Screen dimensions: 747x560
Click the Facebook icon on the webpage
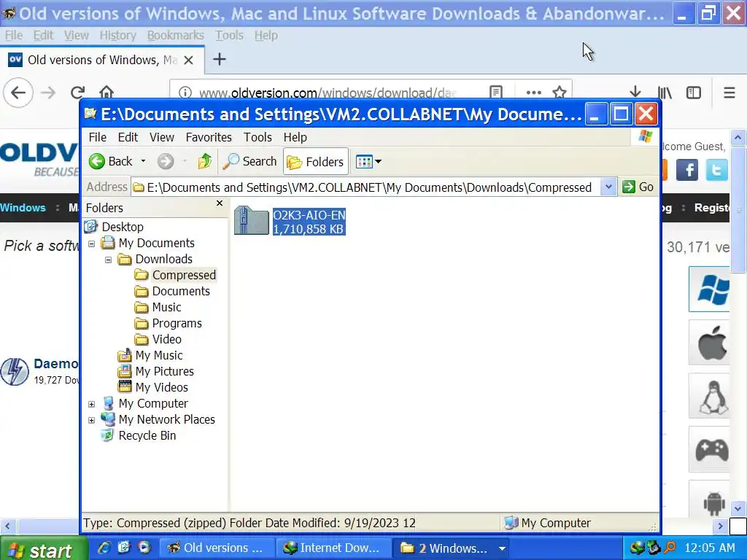tap(687, 169)
